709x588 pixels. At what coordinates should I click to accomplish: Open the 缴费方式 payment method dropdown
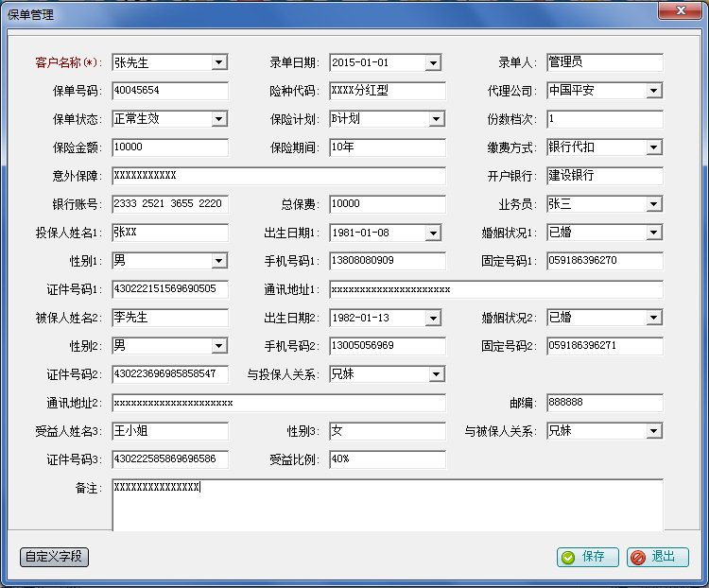point(654,147)
